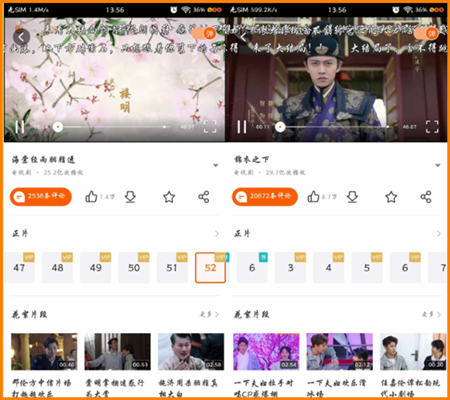Viewport: 450px width, 400px height.
Task: Select episode 51 on the left screen
Action: point(172,268)
